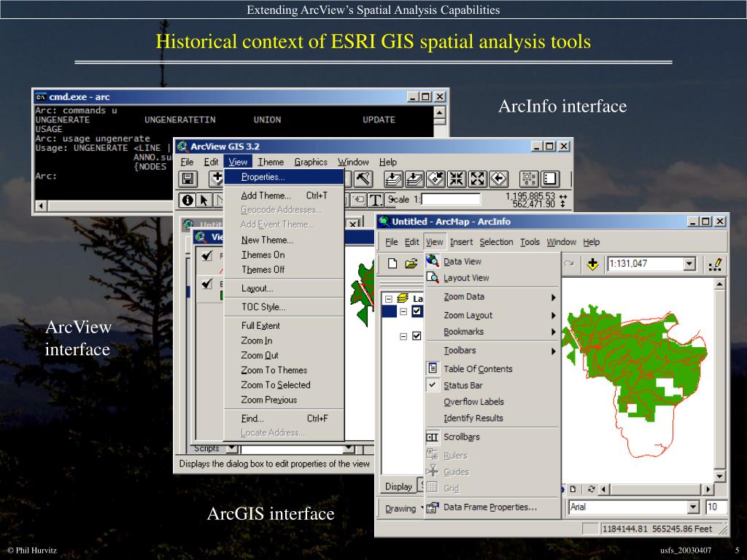
Task: Expand the Zoom Layout submenu
Action: point(492,315)
